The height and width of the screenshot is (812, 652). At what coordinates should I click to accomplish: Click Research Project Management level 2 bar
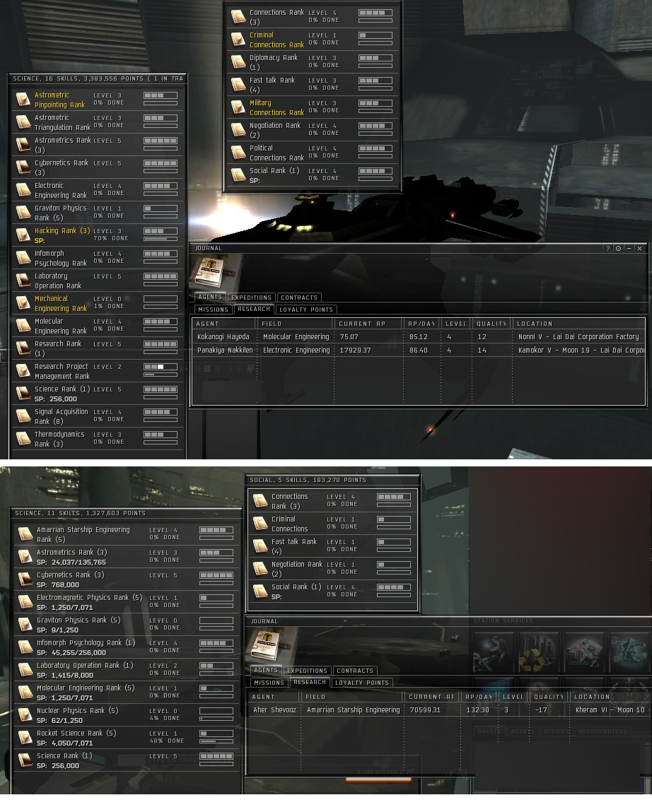pos(161,367)
